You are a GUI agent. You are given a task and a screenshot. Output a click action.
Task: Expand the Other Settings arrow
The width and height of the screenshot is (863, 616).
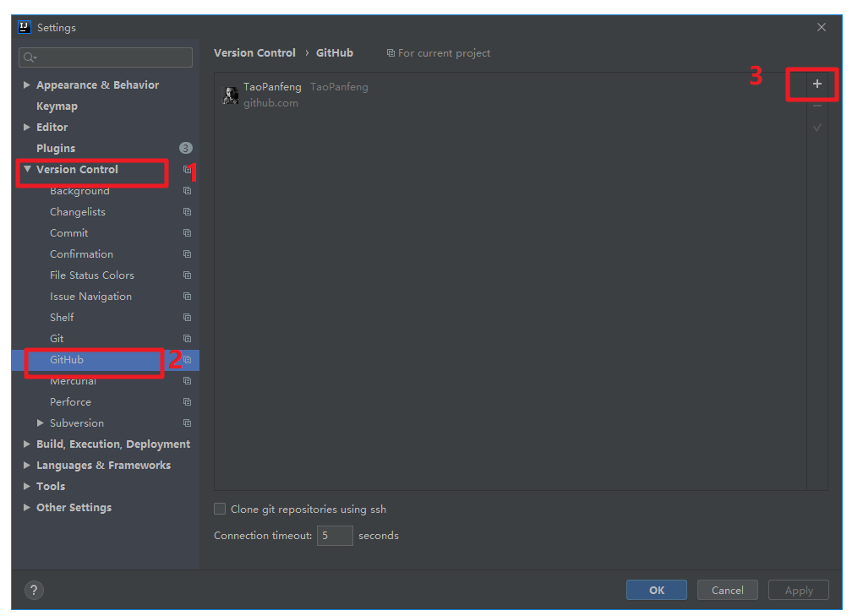26,507
